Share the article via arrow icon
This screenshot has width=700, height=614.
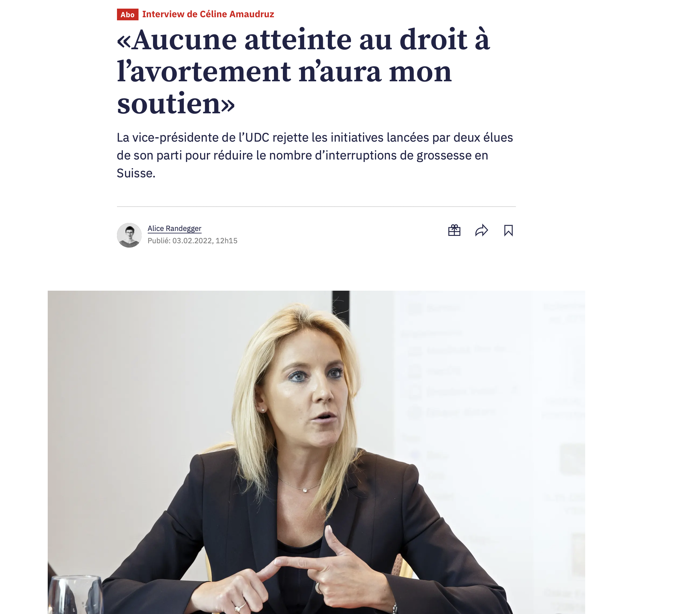pyautogui.click(x=481, y=230)
